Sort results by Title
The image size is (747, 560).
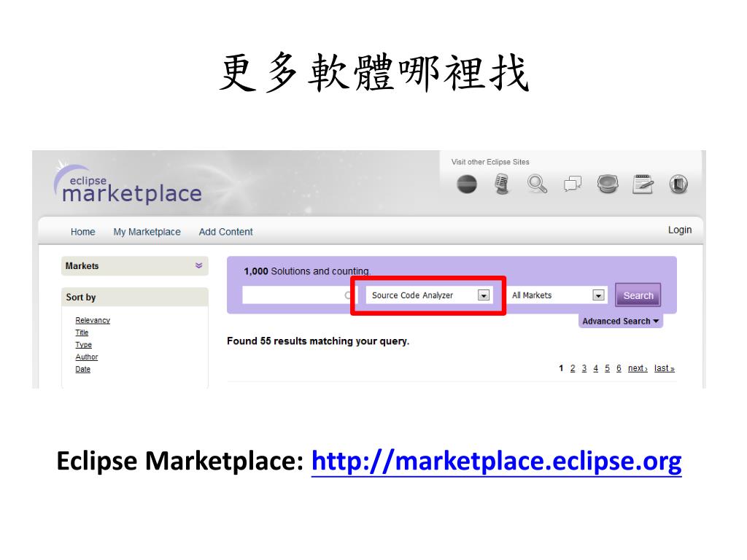coord(82,332)
